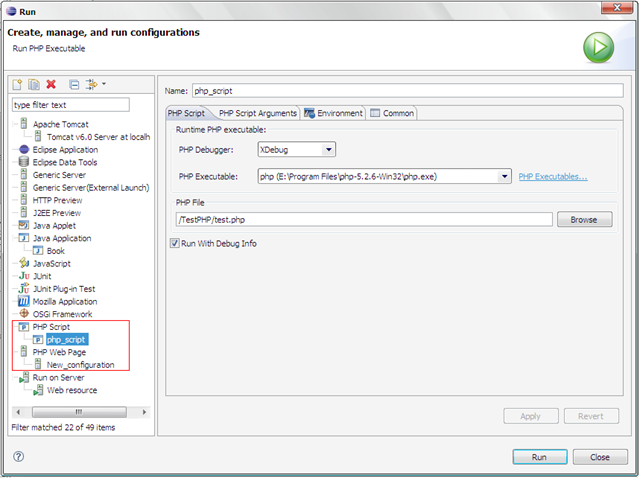This screenshot has width=640, height=478.
Task: Click the Duplicate launch configuration icon
Action: [34, 84]
